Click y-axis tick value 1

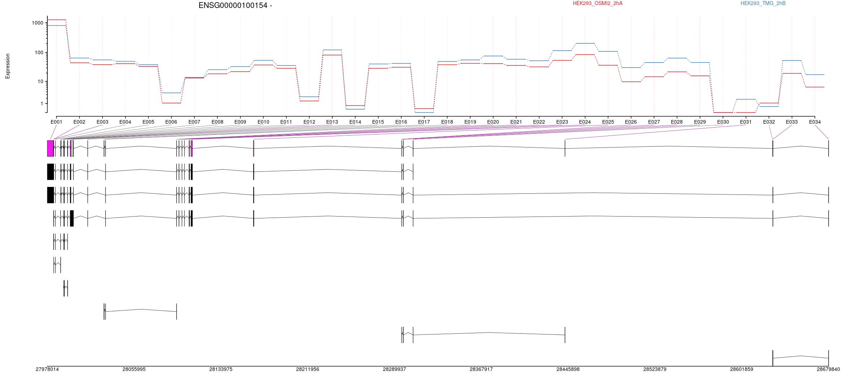pos(42,103)
